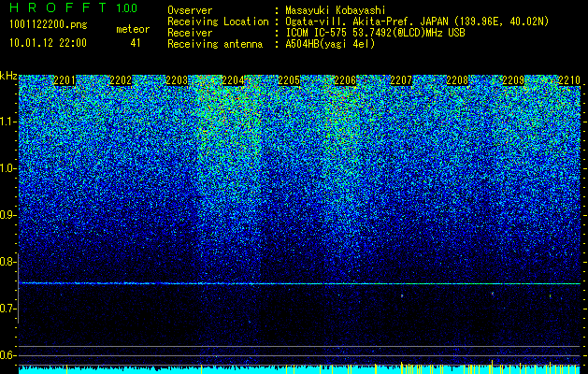Click the 2210 time marker
This screenshot has width=588, height=374.
tap(569, 80)
